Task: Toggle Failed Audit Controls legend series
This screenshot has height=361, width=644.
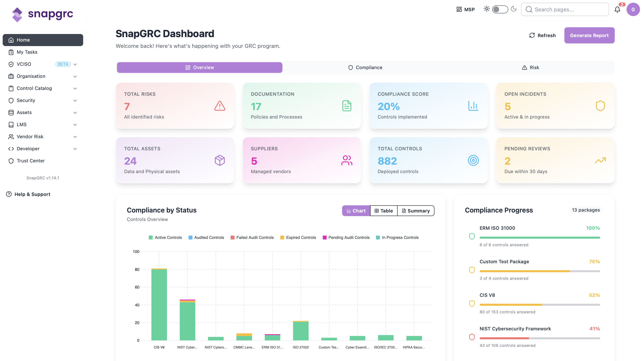Action: pyautogui.click(x=252, y=238)
